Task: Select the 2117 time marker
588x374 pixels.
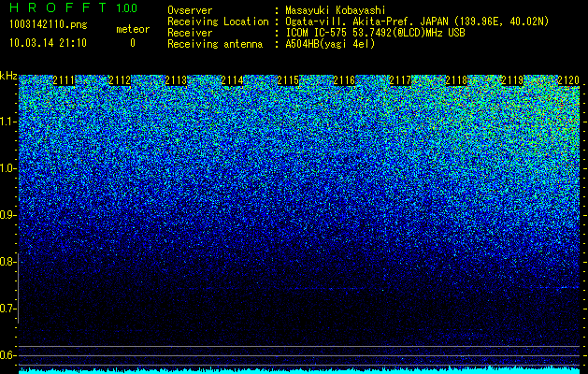Action: point(400,80)
